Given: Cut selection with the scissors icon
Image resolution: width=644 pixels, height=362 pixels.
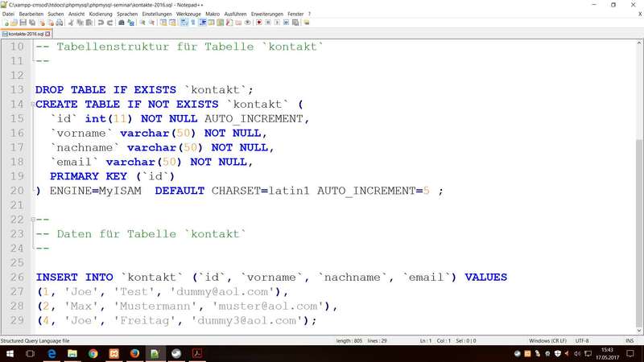Looking at the screenshot, I should pos(71,23).
